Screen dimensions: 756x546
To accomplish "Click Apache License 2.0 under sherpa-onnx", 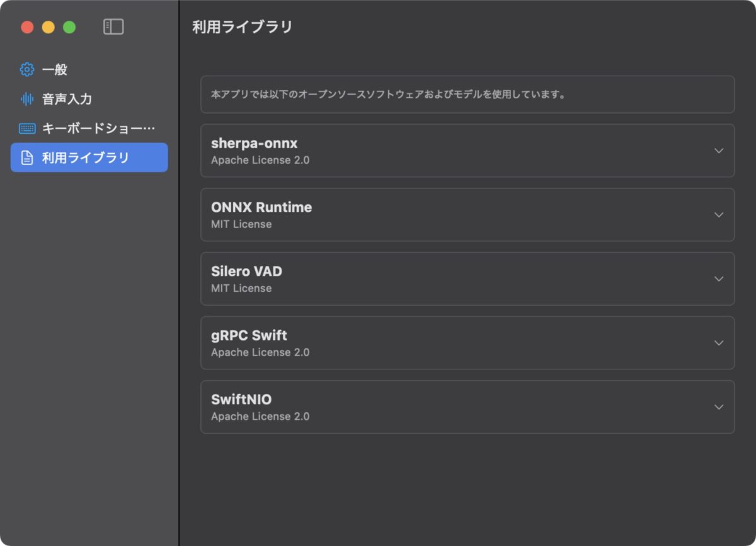I will click(260, 160).
